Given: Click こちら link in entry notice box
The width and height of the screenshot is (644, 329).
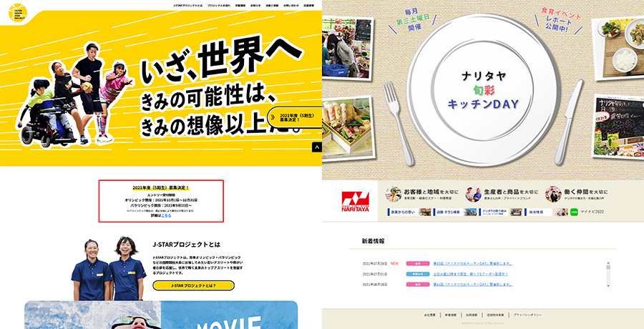Looking at the screenshot, I should [x=166, y=215].
